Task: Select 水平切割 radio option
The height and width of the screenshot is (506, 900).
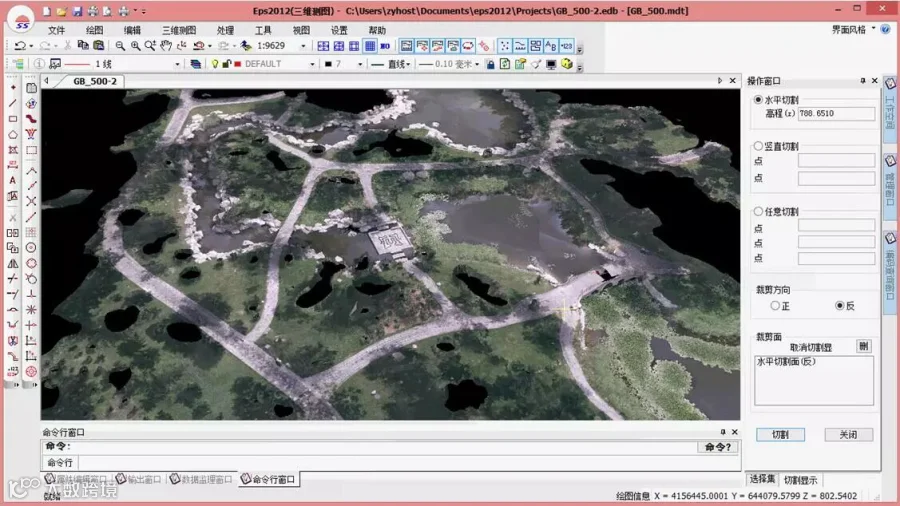Action: point(758,100)
